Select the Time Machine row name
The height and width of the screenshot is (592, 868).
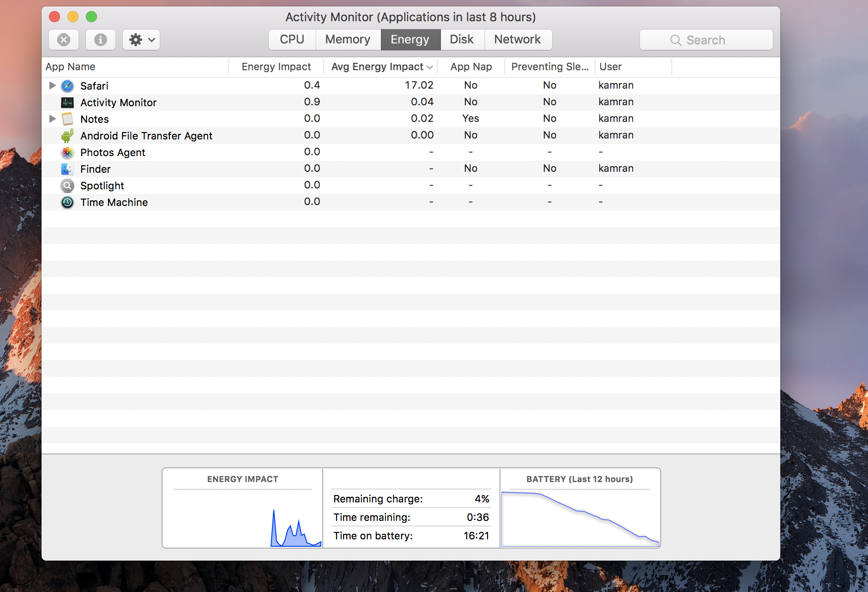coord(114,202)
